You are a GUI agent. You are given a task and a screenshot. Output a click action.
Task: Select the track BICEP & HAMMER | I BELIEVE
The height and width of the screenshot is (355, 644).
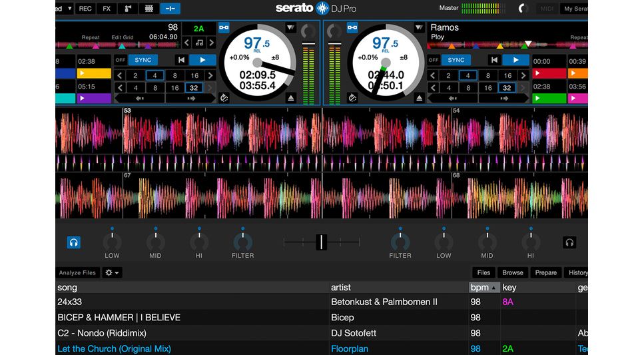(x=119, y=318)
